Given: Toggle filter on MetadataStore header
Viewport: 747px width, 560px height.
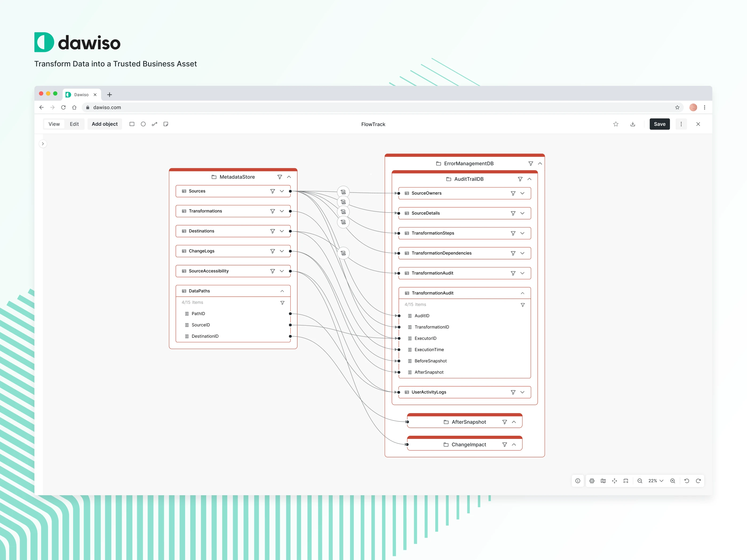Looking at the screenshot, I should coord(280,177).
